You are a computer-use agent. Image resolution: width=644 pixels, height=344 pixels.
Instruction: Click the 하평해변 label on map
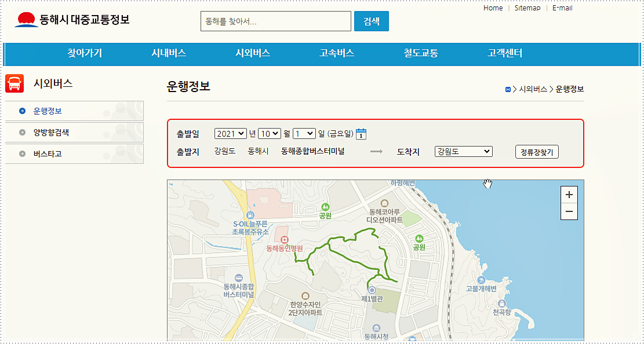403,182
